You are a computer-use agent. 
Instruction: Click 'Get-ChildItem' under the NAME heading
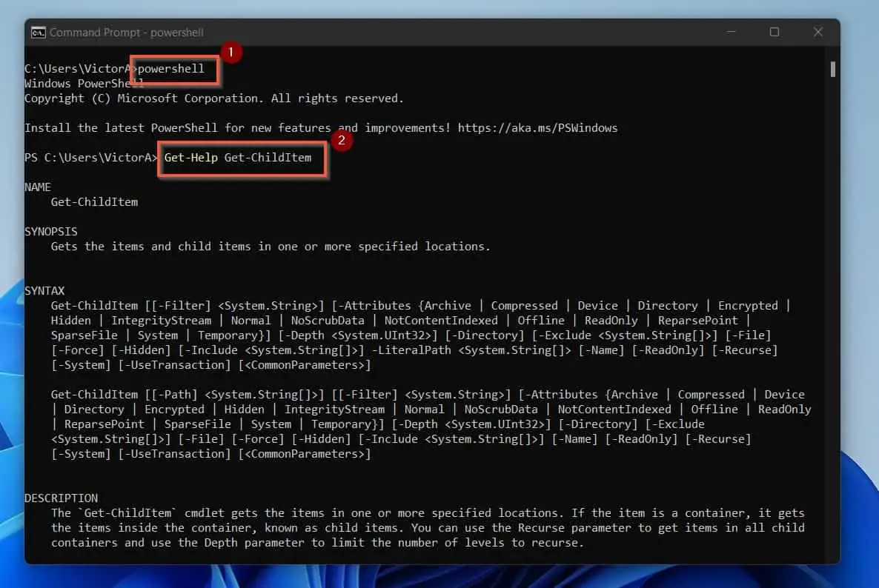pyautogui.click(x=94, y=202)
